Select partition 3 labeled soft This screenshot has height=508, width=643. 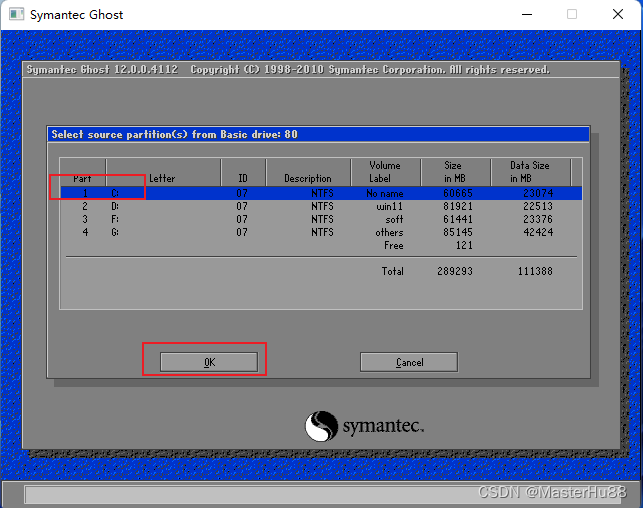pyautogui.click(x=321, y=219)
